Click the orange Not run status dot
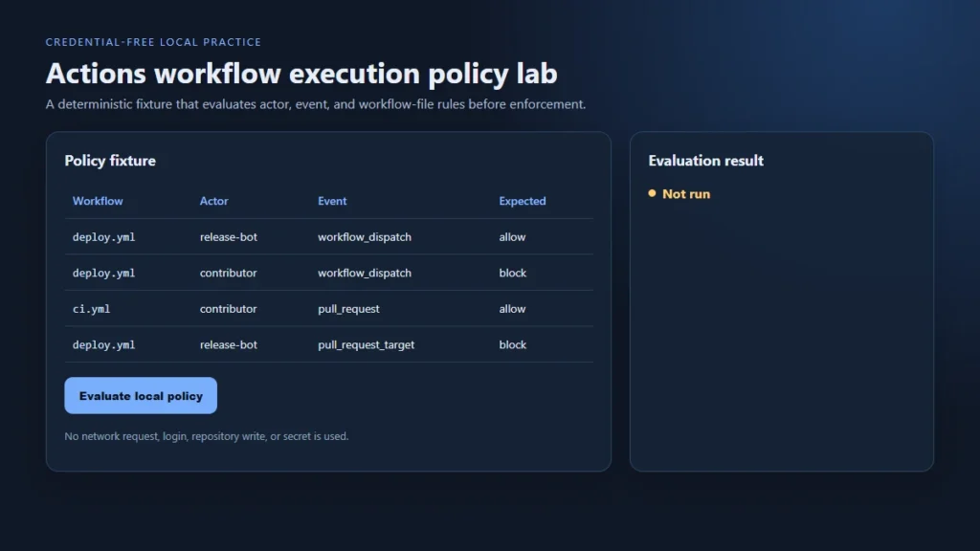 pyautogui.click(x=652, y=193)
